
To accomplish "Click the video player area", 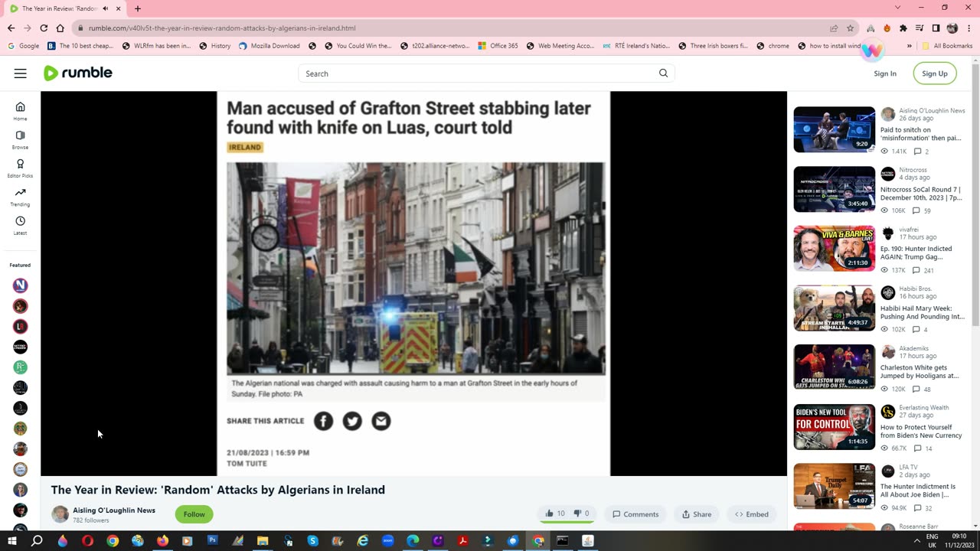I will coord(413,283).
